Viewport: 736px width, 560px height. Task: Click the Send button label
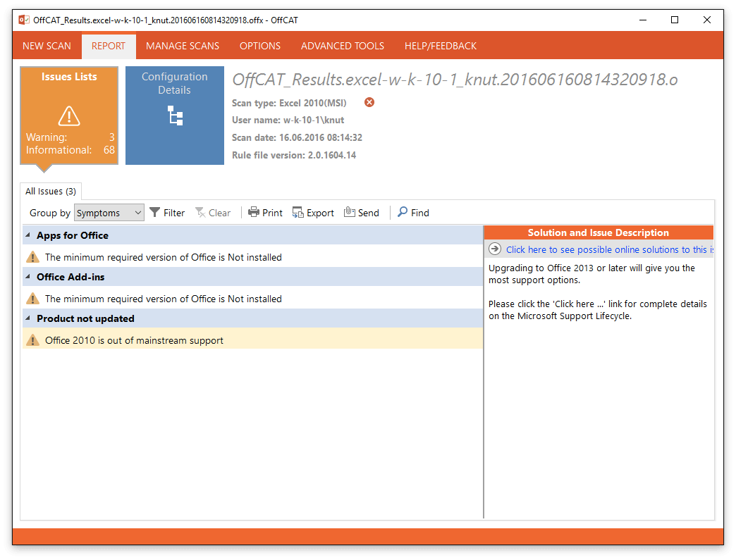pyautogui.click(x=369, y=213)
